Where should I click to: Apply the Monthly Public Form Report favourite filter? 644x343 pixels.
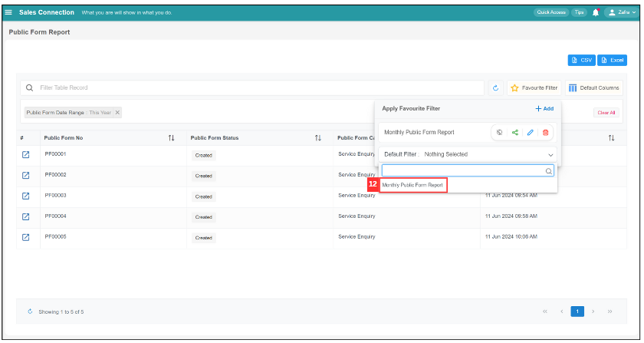[x=419, y=133]
